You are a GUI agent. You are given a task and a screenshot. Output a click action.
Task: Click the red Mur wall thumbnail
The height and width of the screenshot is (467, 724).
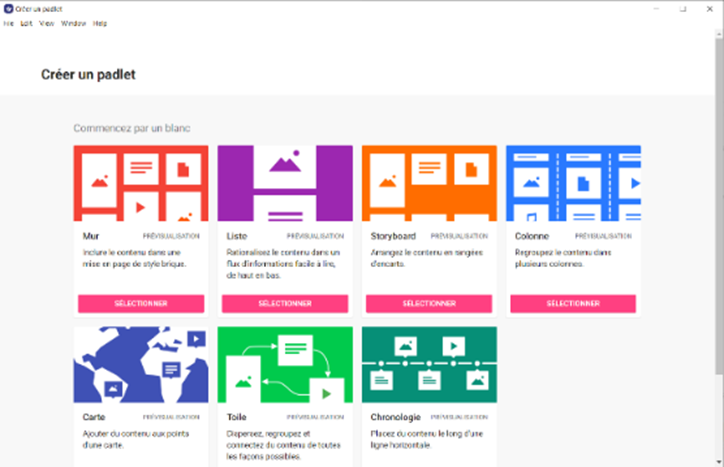coord(141,183)
